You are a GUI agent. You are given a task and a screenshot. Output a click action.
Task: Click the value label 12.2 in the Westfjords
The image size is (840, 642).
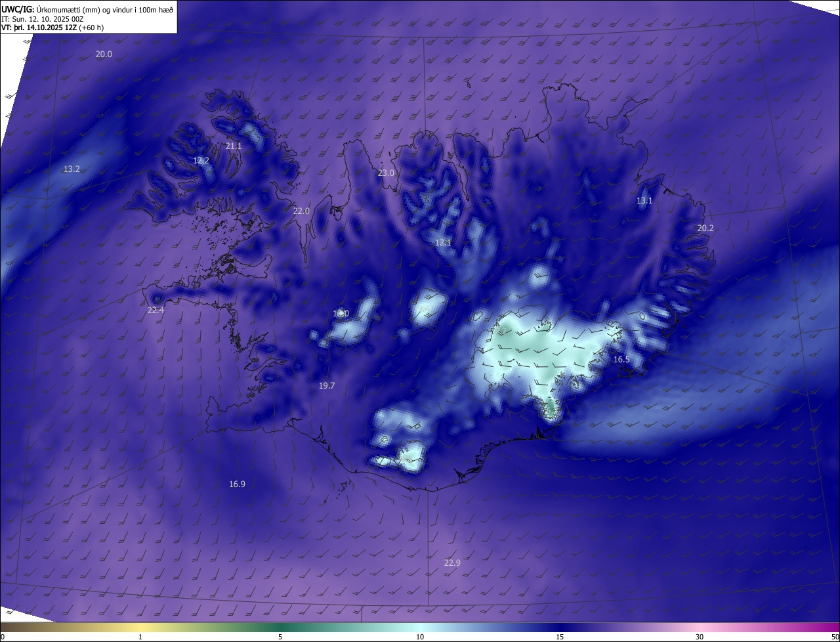point(201,161)
